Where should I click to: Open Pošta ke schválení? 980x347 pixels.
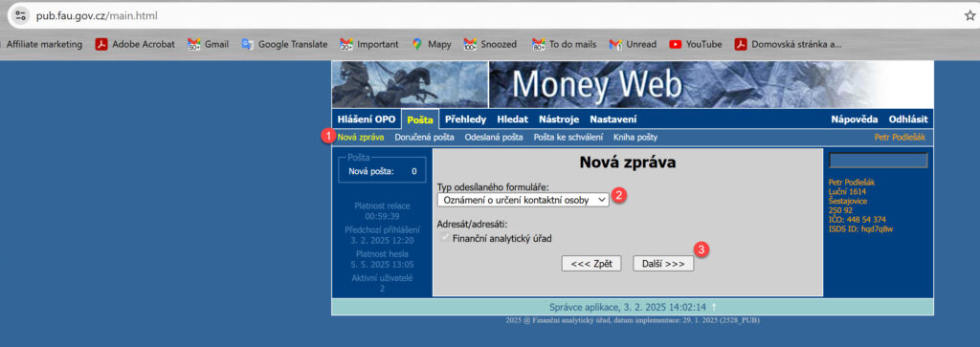tap(568, 138)
